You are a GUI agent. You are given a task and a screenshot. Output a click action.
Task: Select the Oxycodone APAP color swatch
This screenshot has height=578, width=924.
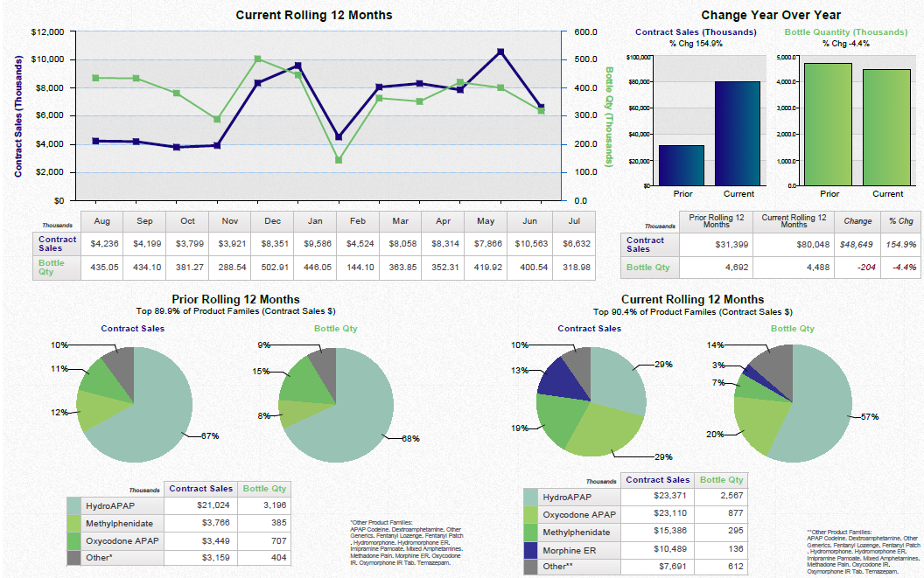pos(529,514)
